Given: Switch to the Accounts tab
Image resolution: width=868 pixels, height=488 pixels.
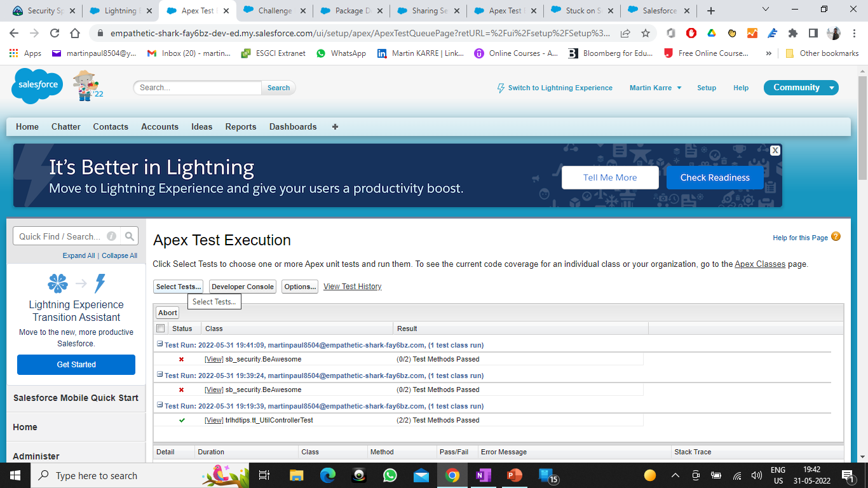Looking at the screenshot, I should tap(160, 127).
